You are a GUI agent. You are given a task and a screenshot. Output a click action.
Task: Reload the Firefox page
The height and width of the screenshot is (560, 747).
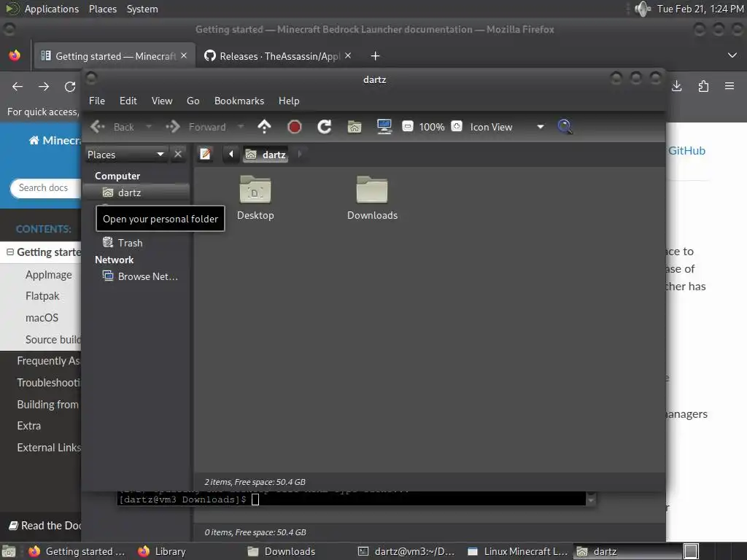tap(70, 86)
